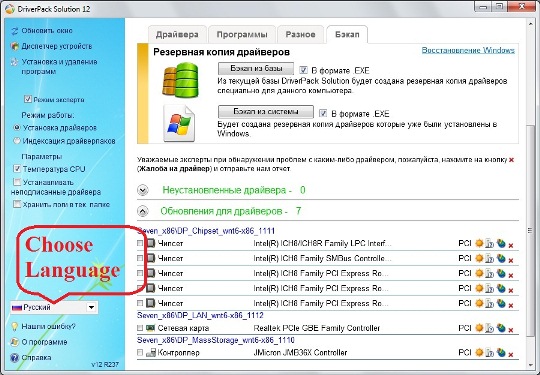Click the Диспетчер устройств sidebar icon
Screen dimensions: 540x375
[x=14, y=46]
